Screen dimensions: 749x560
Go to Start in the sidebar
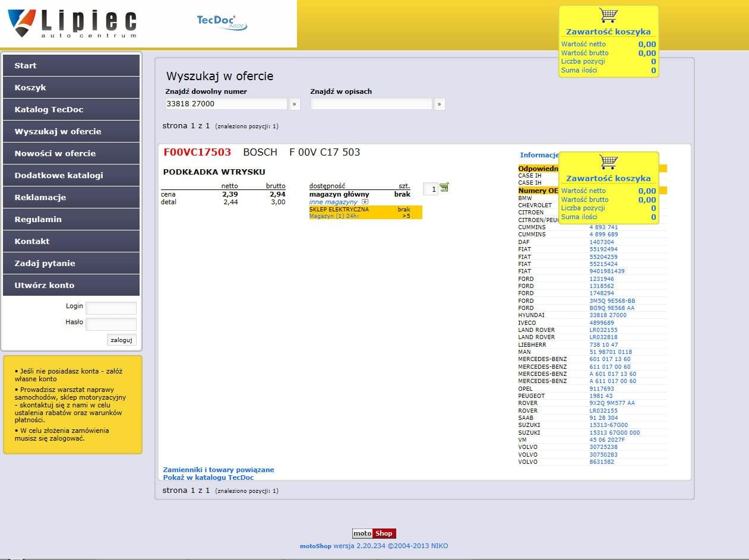point(71,65)
